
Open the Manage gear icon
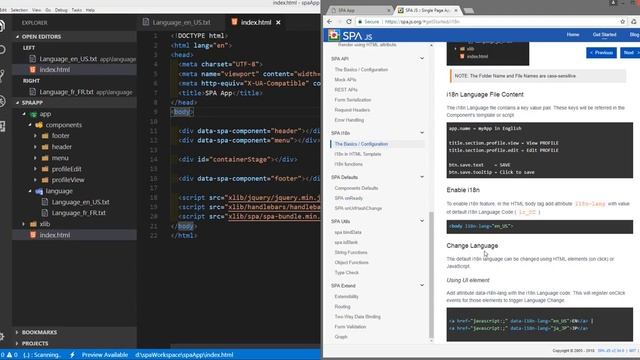tap(2, 337)
